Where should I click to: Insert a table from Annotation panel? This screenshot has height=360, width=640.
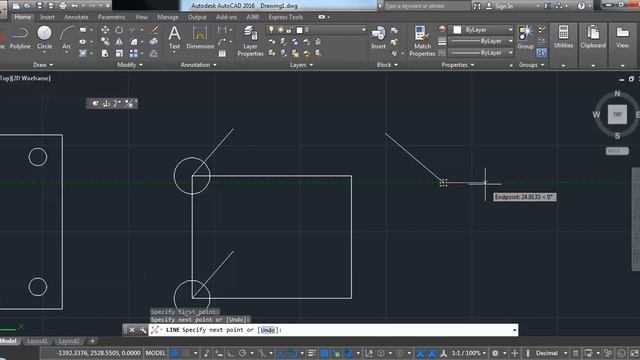(222, 53)
